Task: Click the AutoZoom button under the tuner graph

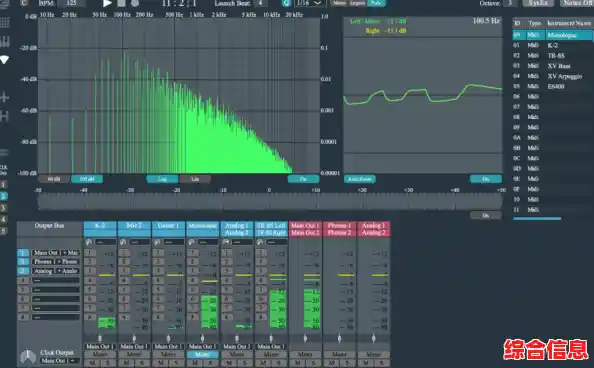Action: (360, 179)
